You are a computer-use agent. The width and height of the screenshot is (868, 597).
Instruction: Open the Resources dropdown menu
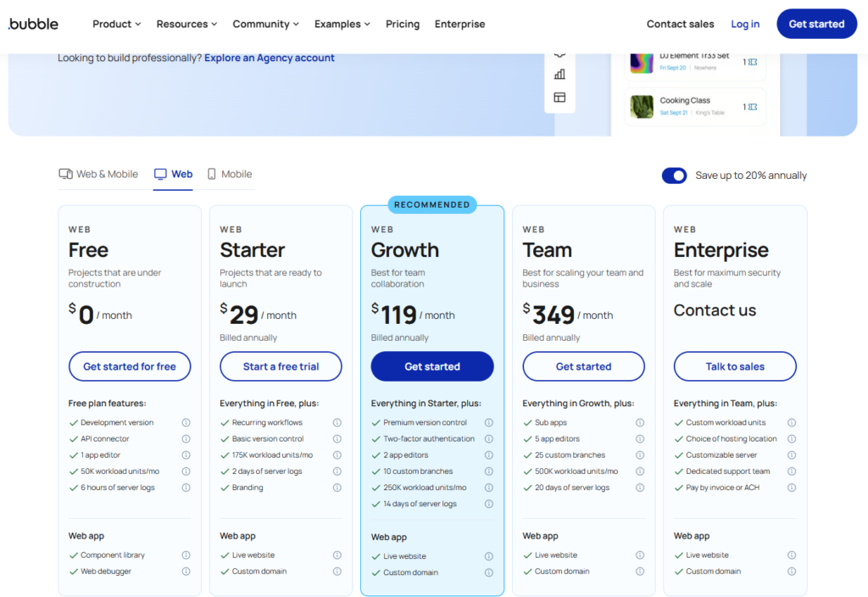point(186,24)
